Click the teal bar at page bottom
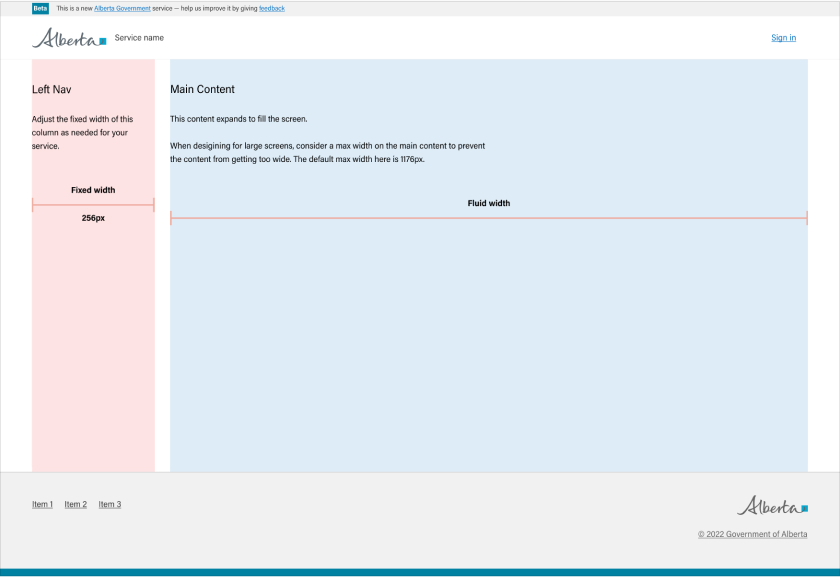Screen dimensions: 840x577 (420, 573)
